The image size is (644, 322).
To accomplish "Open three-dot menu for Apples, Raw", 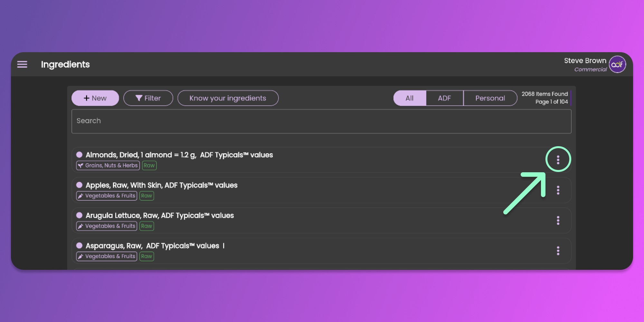I will pos(558,190).
